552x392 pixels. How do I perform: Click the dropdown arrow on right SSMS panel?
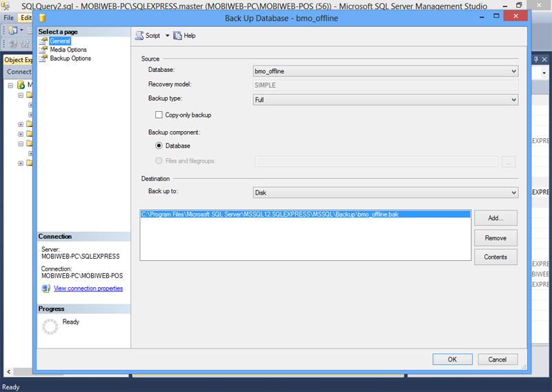click(544, 73)
